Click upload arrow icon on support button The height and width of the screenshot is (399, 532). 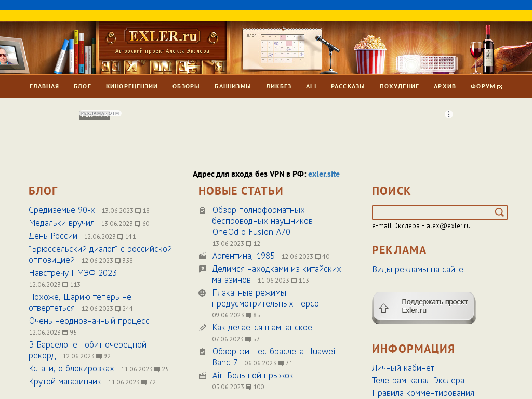pyautogui.click(x=383, y=308)
